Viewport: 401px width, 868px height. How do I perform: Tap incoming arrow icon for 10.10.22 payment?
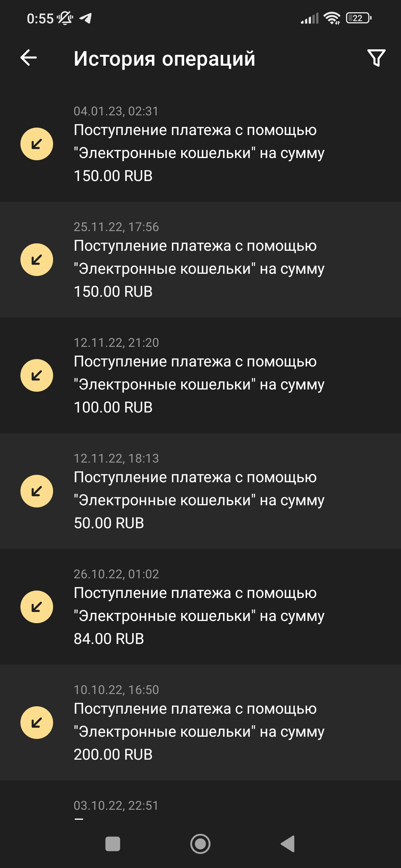(37, 723)
